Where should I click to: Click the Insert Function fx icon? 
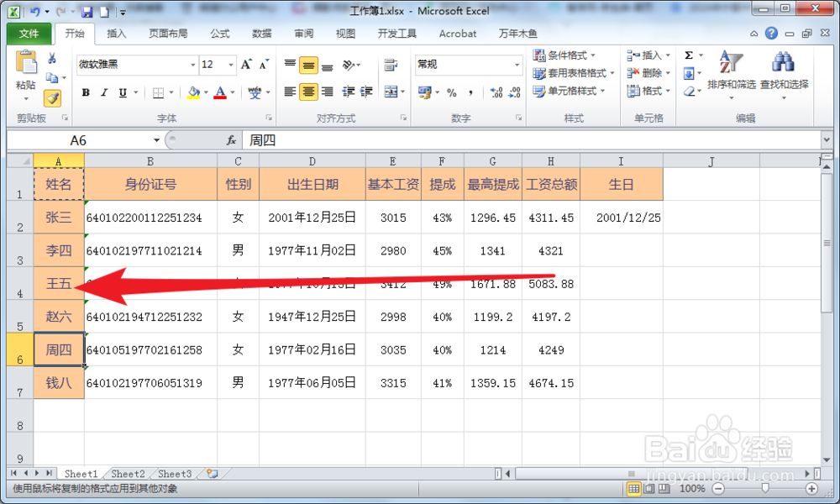[x=231, y=140]
